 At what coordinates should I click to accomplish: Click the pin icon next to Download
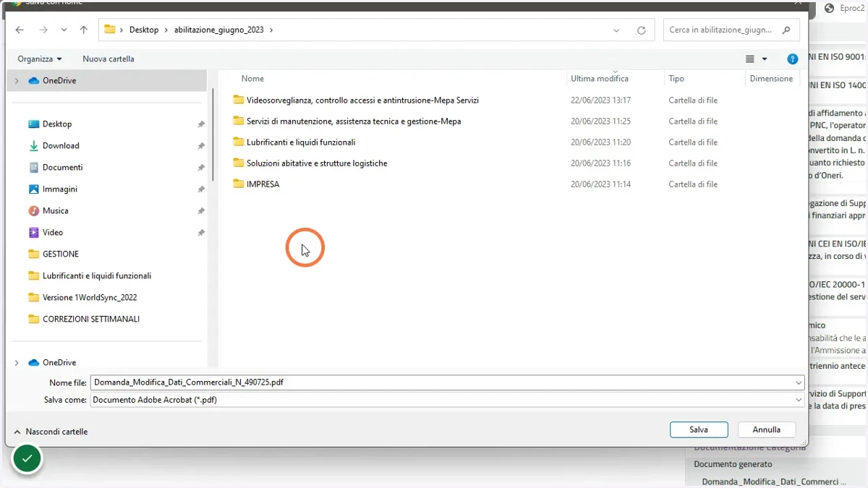pos(201,146)
